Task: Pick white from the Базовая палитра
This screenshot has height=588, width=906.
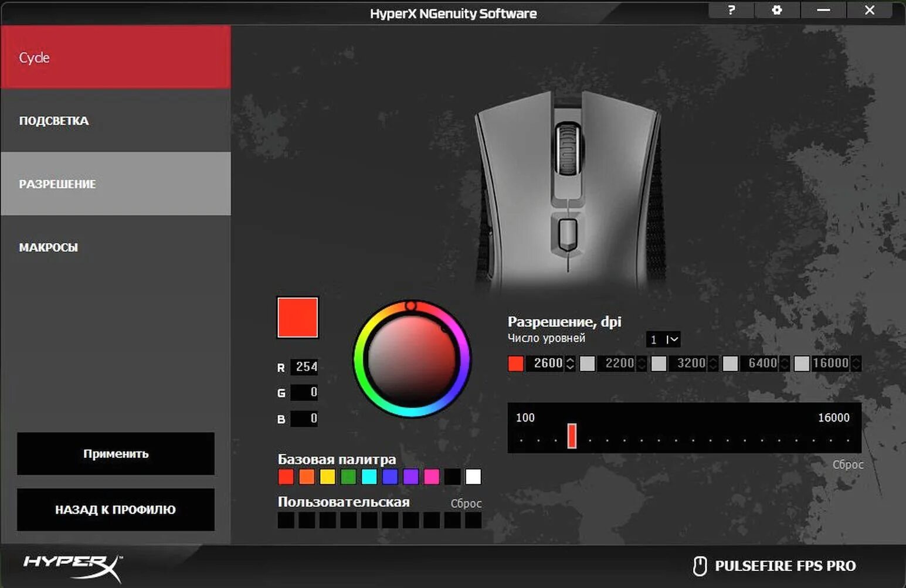Action: click(x=473, y=477)
